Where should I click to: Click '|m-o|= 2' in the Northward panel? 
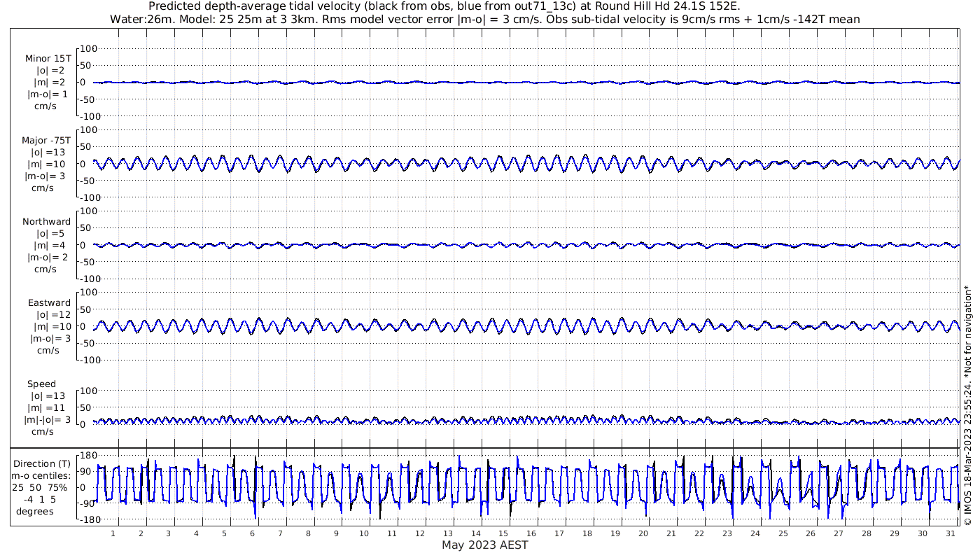coord(48,257)
